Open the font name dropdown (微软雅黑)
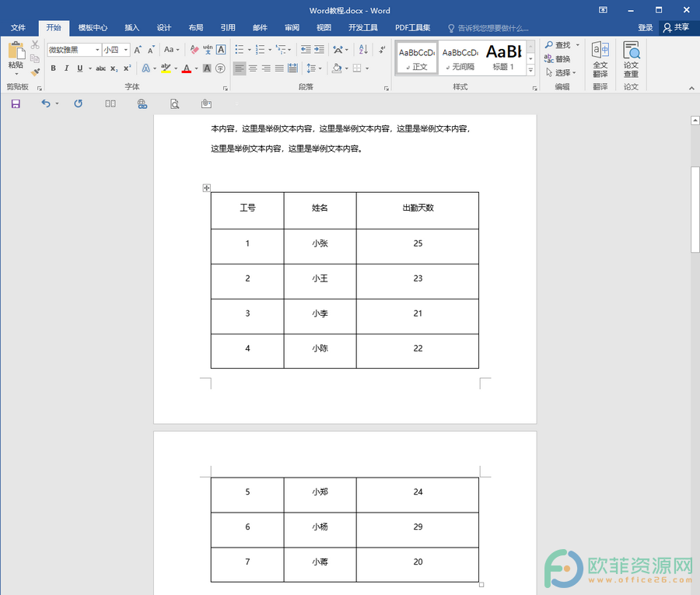Screen dimensions: 700x595 click(x=97, y=50)
